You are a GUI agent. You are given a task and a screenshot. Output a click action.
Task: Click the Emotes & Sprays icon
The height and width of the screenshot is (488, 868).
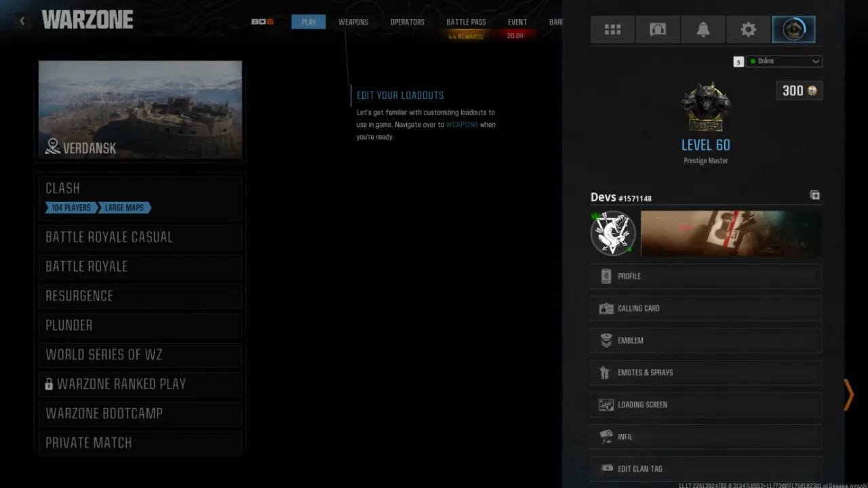coord(606,372)
